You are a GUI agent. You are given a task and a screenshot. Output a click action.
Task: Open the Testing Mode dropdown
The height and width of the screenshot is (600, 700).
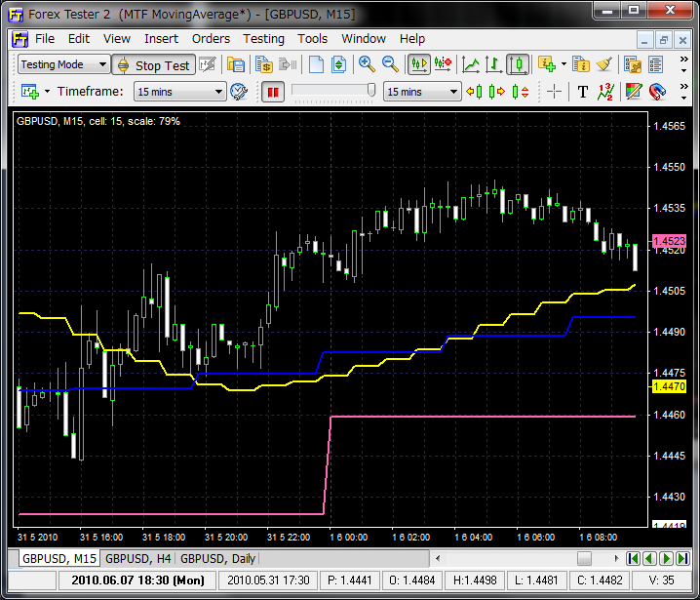pyautogui.click(x=63, y=64)
